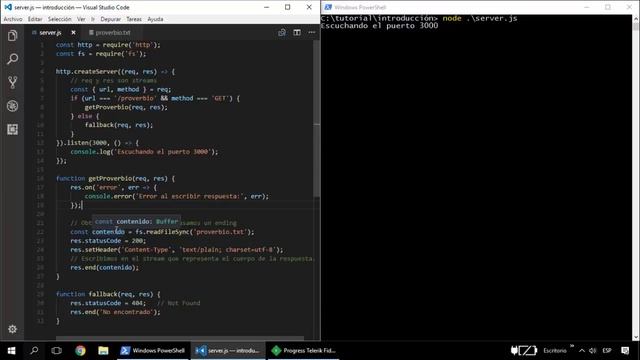Switch to server.js VS Code taskbar button
The image size is (640, 360).
228,351
